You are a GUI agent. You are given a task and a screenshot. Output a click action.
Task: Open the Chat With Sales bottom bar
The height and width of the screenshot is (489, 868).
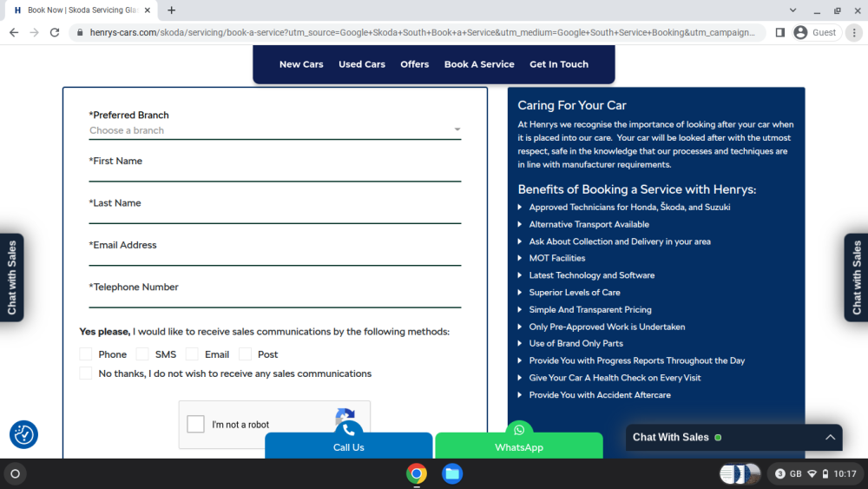[x=734, y=438]
